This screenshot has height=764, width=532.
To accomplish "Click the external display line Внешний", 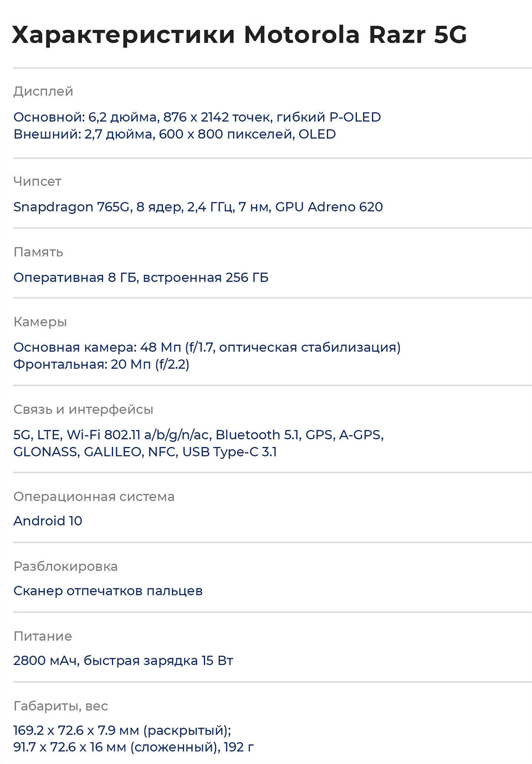I will click(x=174, y=134).
